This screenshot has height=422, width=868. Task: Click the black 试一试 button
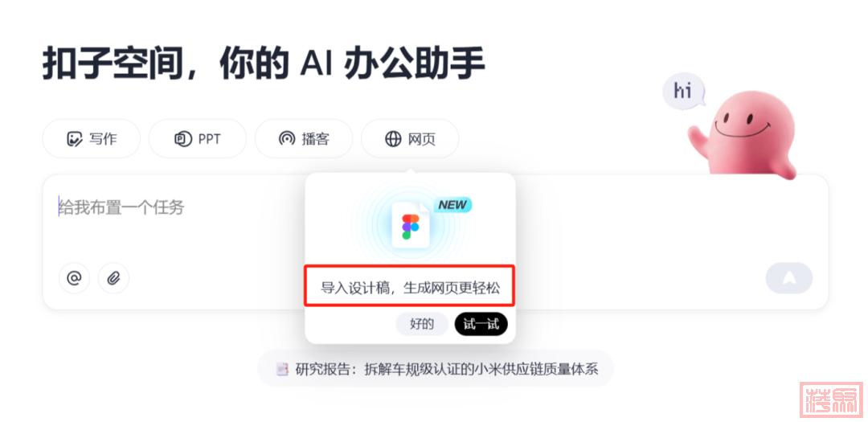481,324
